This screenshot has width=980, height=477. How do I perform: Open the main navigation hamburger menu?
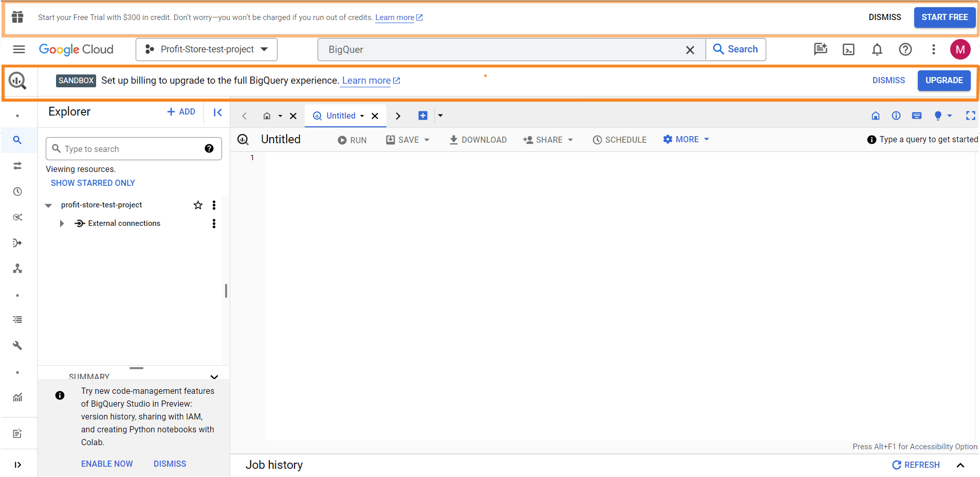tap(19, 49)
